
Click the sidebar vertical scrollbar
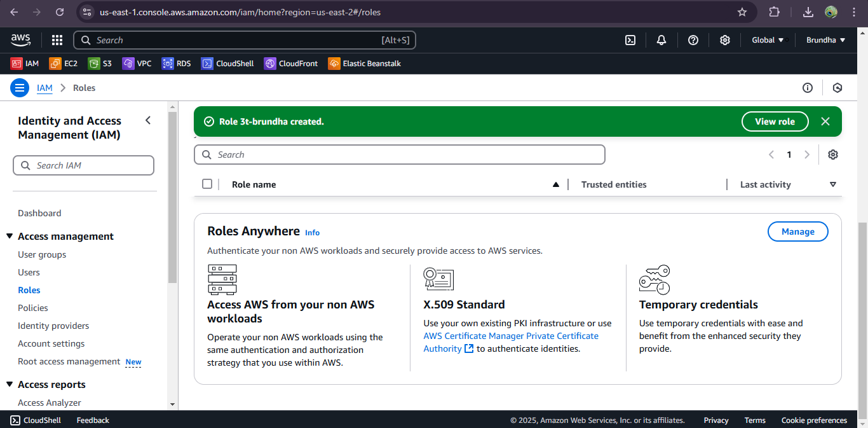[172, 197]
